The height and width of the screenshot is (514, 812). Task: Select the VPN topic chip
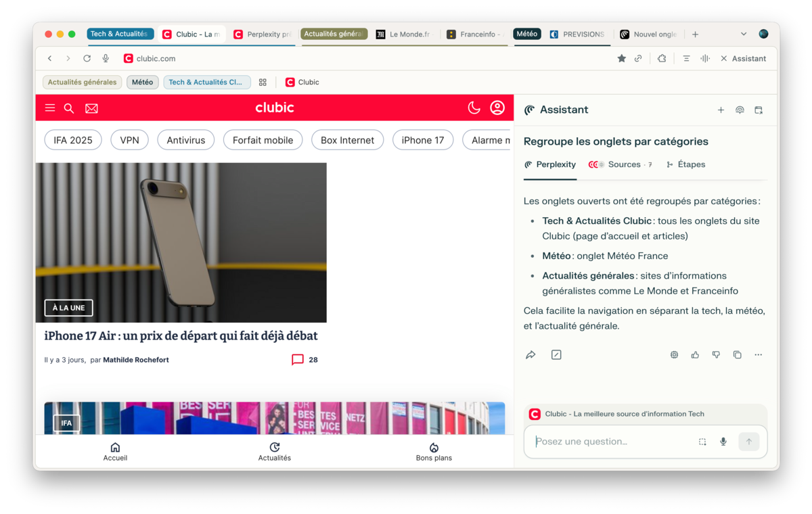coord(129,140)
